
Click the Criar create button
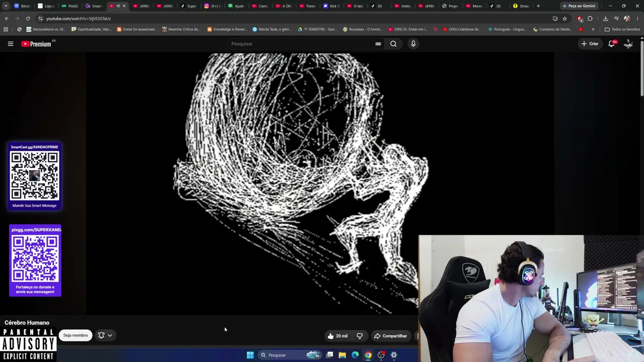coord(590,44)
